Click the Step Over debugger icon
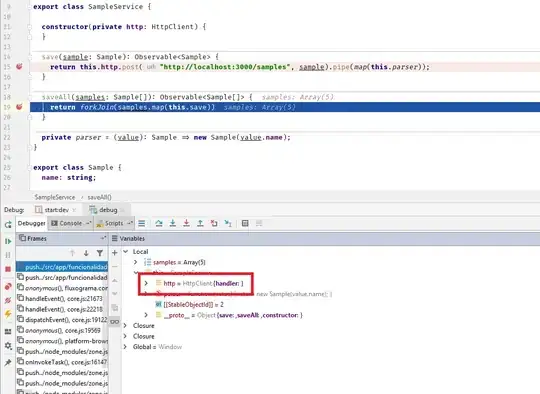The image size is (540, 394). tap(159, 223)
